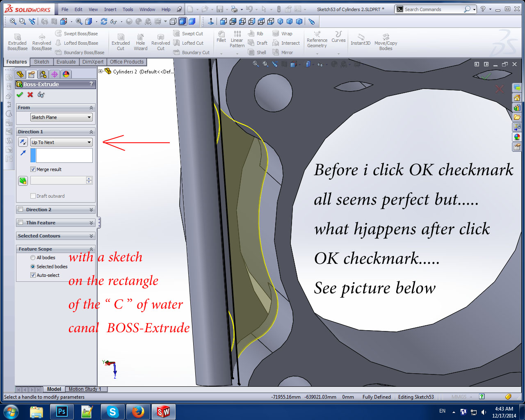525x420 pixels.
Task: Expand the Direction 2 section chevron
Action: click(x=91, y=210)
